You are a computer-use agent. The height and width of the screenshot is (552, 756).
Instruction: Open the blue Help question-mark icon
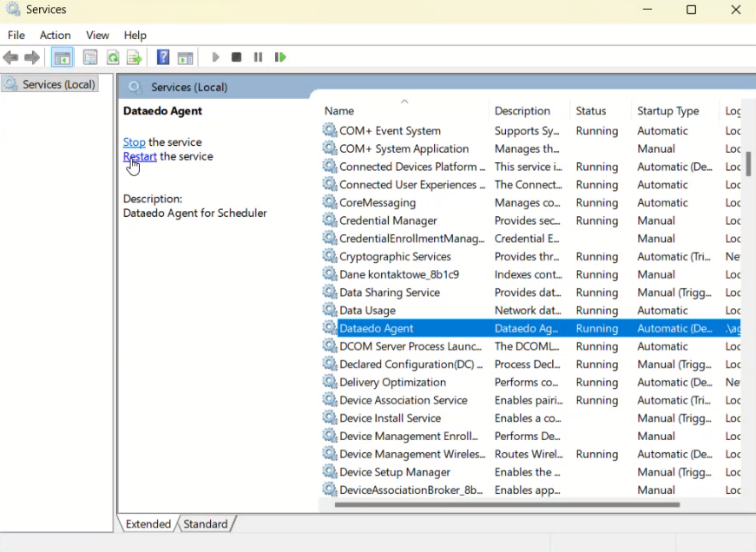tap(163, 57)
